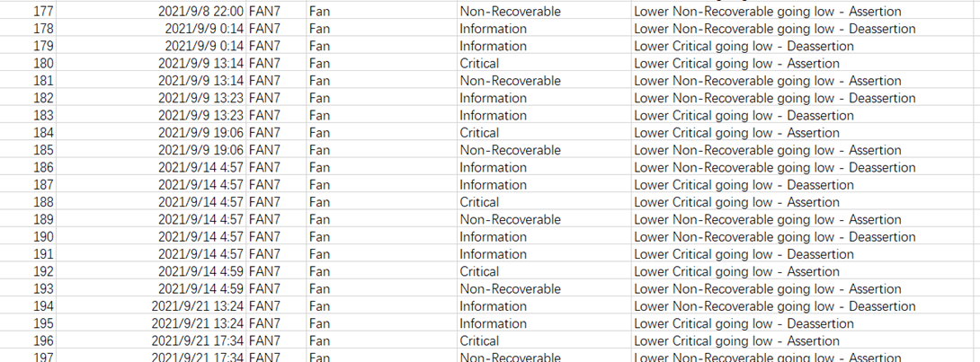This screenshot has width=980, height=362.
Task: Click the Critical cell in row 196
Action: (479, 341)
